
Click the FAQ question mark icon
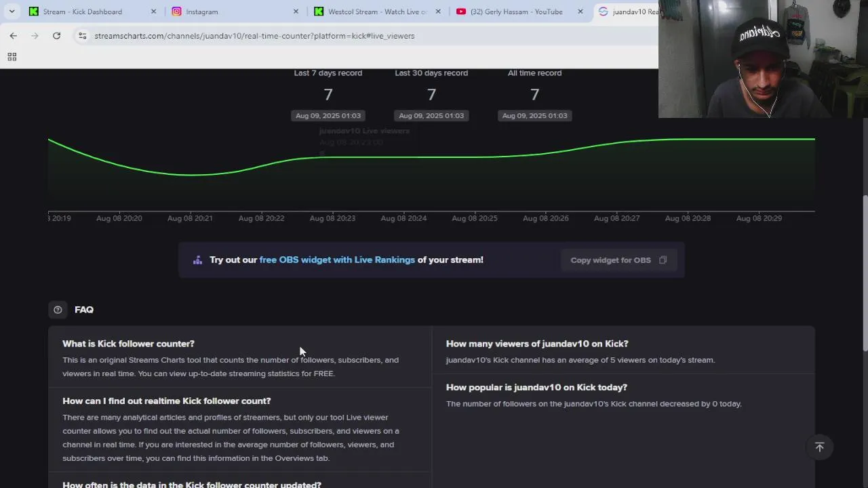tap(58, 310)
